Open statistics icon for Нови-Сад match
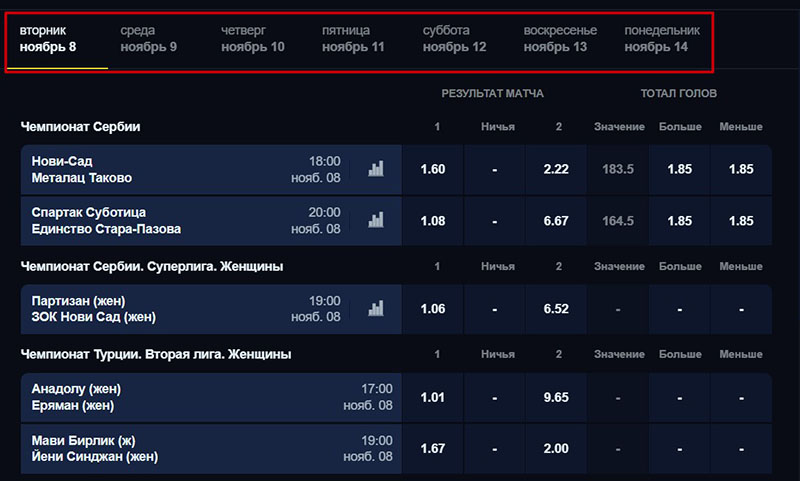This screenshot has height=481, width=800. 376,169
